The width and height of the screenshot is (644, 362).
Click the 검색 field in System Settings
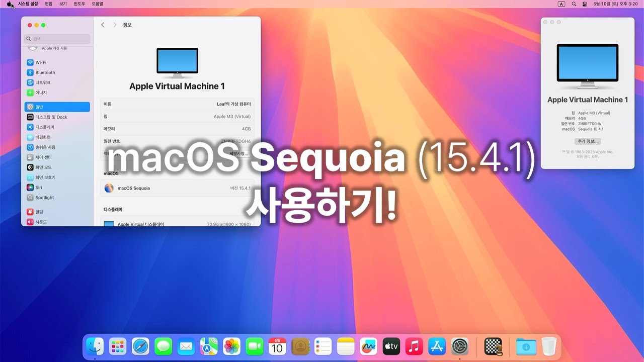(x=57, y=39)
